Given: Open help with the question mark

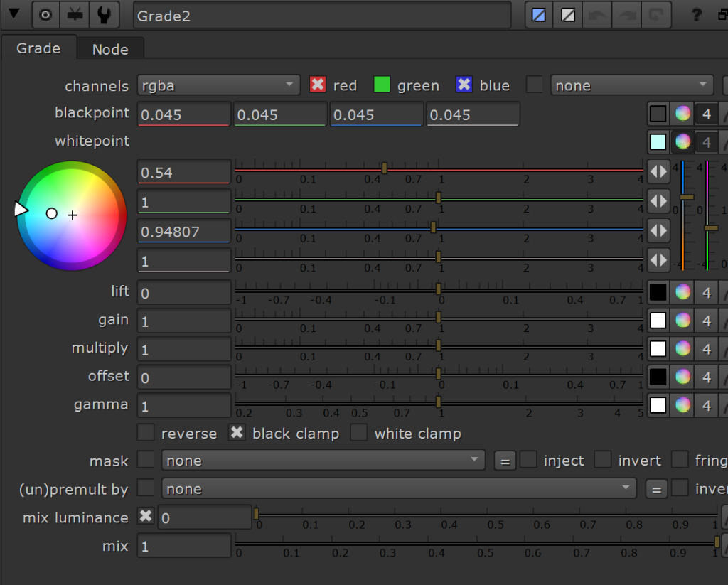Looking at the screenshot, I should tap(697, 16).
